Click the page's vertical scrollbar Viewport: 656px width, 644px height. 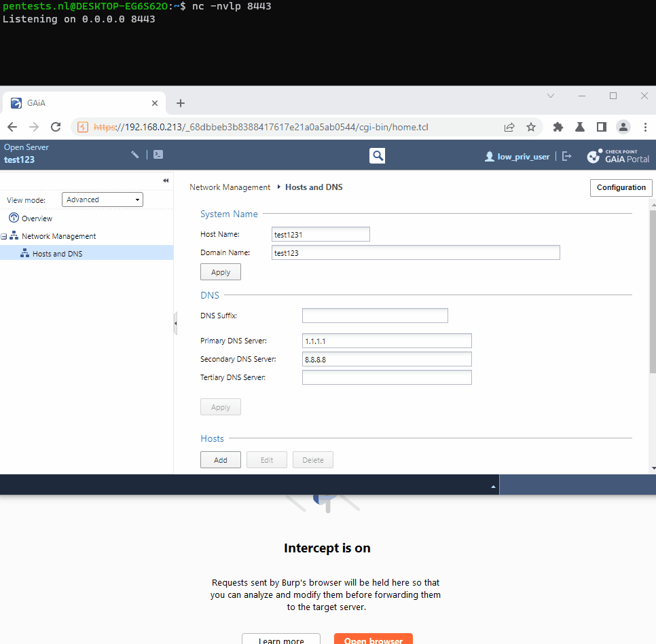pyautogui.click(x=653, y=292)
